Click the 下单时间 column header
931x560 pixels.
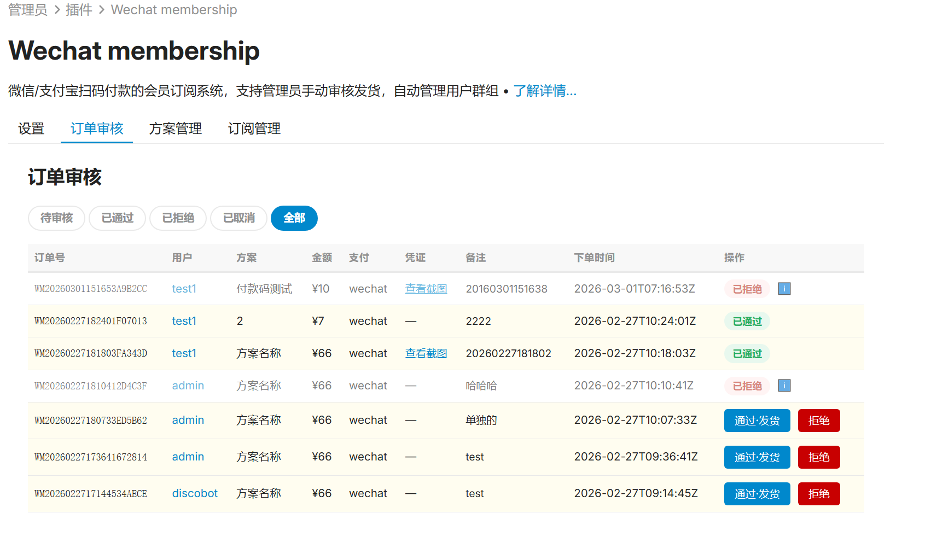click(x=595, y=258)
